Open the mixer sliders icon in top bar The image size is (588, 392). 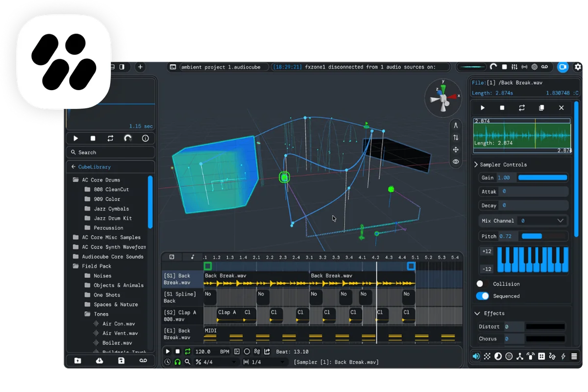pos(514,67)
